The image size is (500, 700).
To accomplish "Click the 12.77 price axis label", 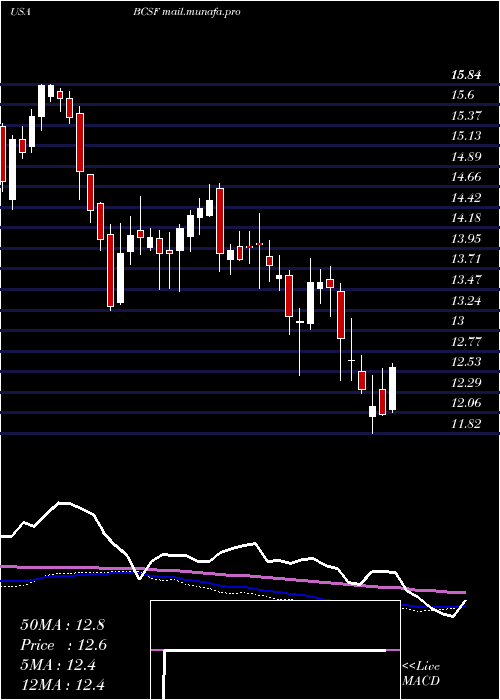I will click(x=467, y=342).
